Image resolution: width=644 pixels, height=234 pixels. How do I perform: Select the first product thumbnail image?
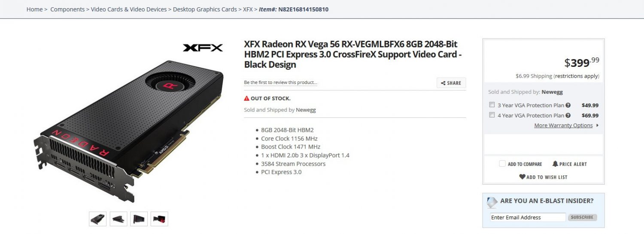(x=98, y=219)
